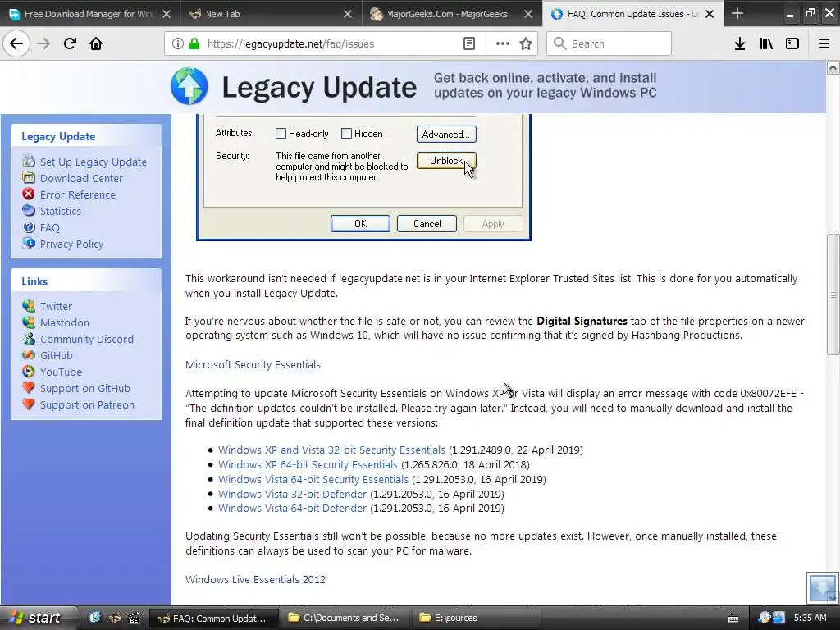Screen dimensions: 840x630
Task: Download Windows XP and Vista 32-bit Security Essentials
Action: [x=331, y=450]
